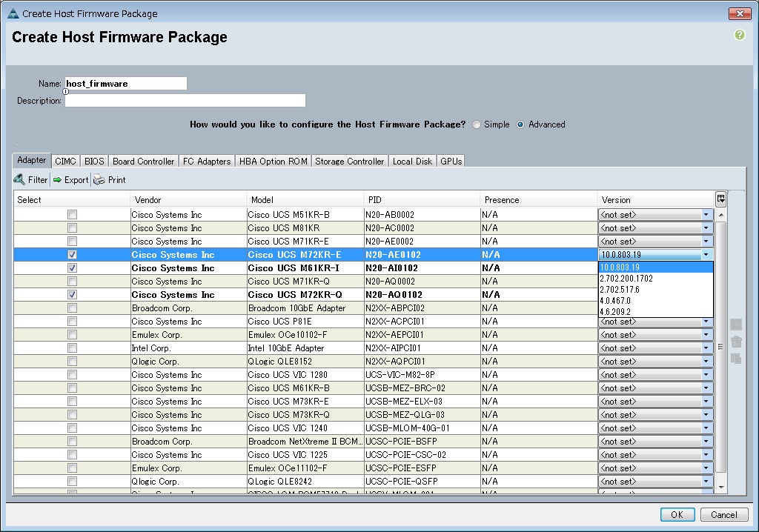This screenshot has height=532, width=759.
Task: Switch to the Storage Controller tab
Action: click(x=350, y=162)
